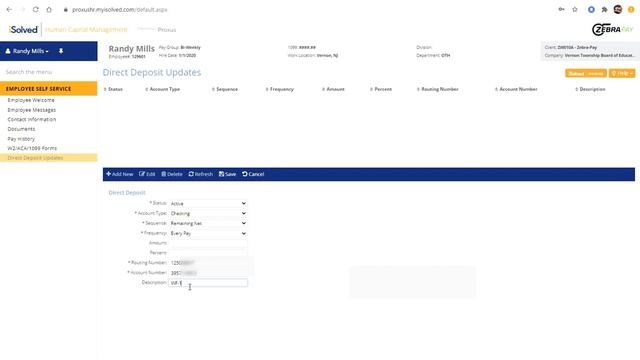This screenshot has height=360, width=640.
Task: Go back with the browser back arrow
Action: 9,9
